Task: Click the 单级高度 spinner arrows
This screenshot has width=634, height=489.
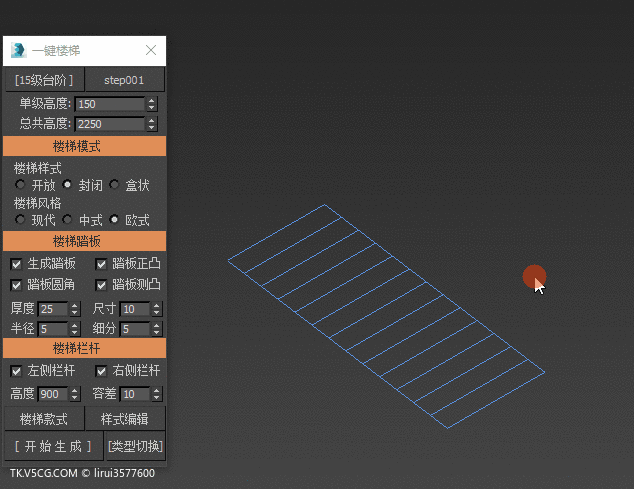Action: [x=152, y=104]
